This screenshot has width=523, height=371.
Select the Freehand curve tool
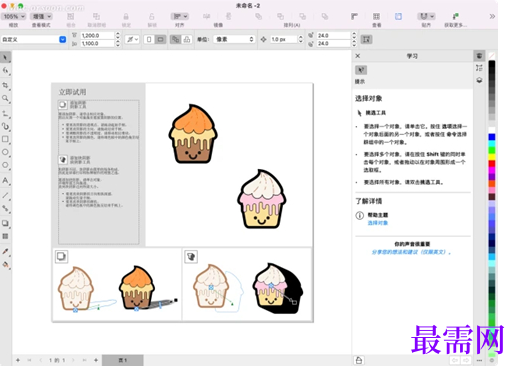click(x=5, y=114)
